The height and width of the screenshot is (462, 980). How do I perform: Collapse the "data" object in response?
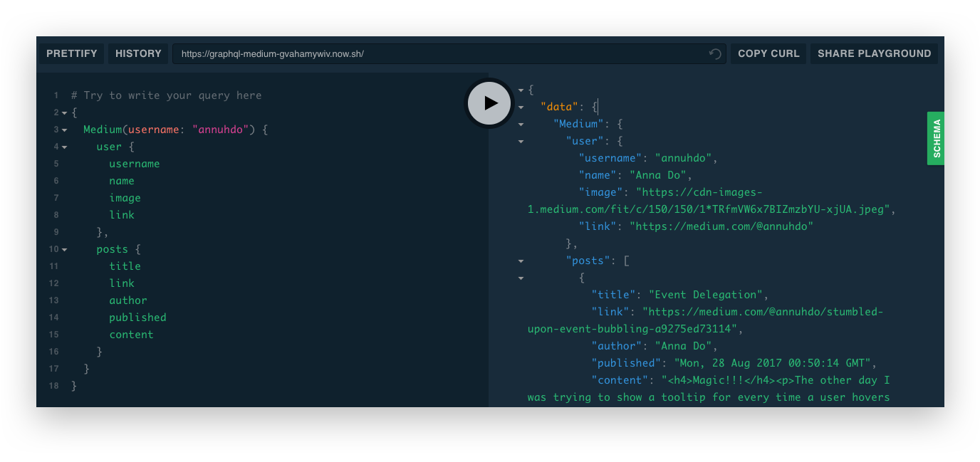click(521, 107)
